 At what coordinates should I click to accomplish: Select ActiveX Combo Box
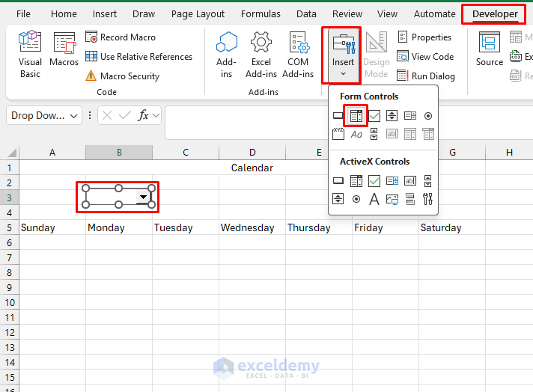click(356, 181)
